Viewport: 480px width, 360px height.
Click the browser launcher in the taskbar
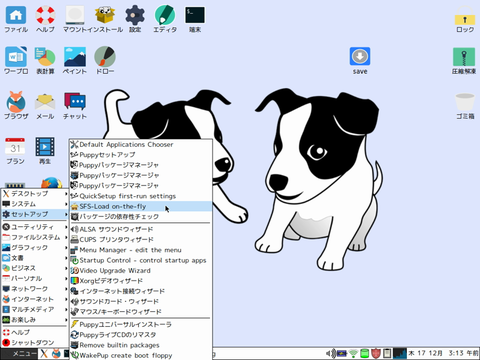coord(56,353)
